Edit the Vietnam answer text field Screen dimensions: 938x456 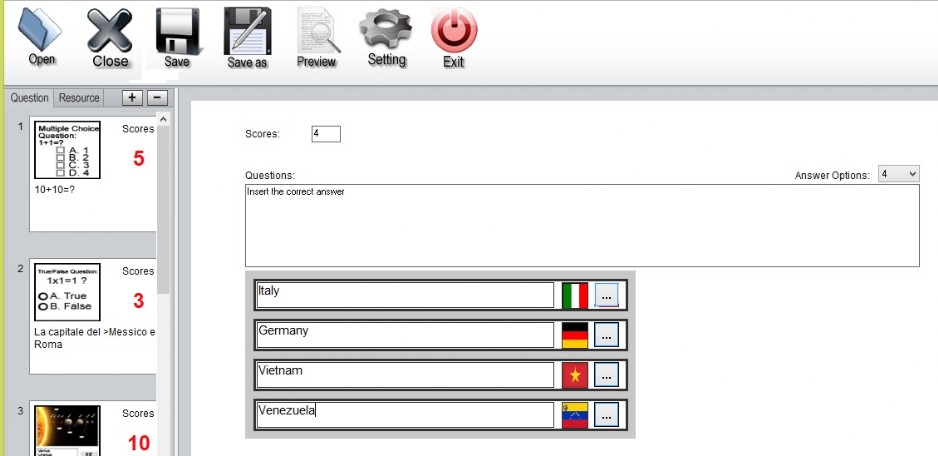405,375
